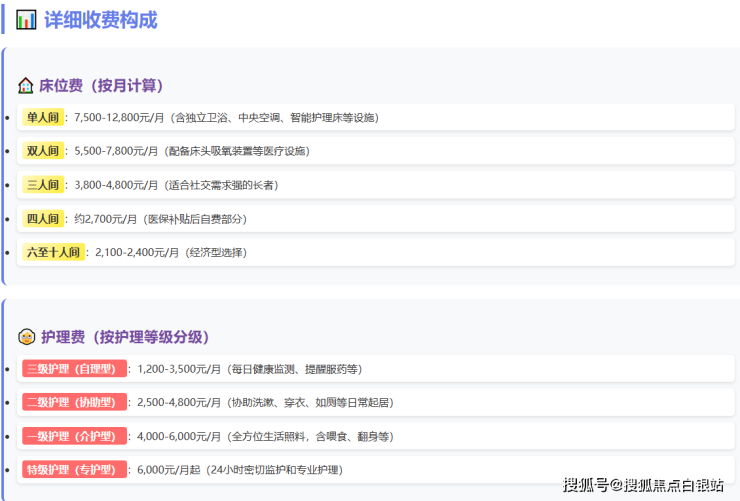
Task: Click the yellow 三人间 label
Action: pos(43,185)
